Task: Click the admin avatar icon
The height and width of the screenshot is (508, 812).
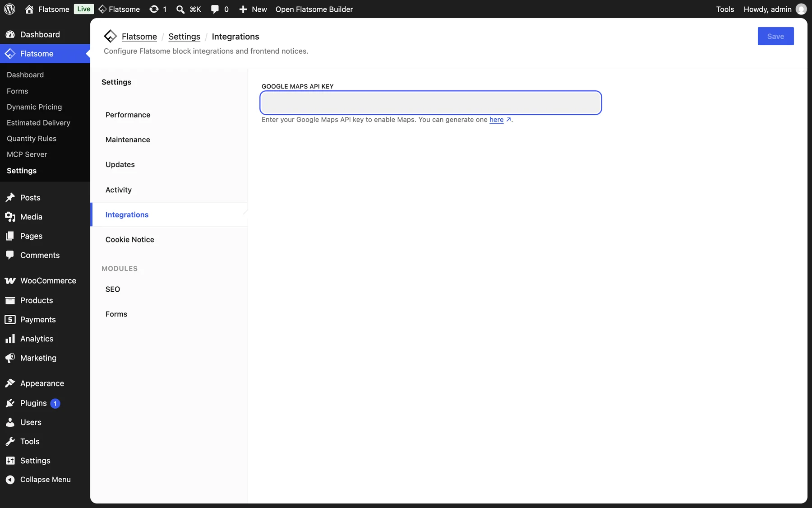Action: (x=801, y=9)
